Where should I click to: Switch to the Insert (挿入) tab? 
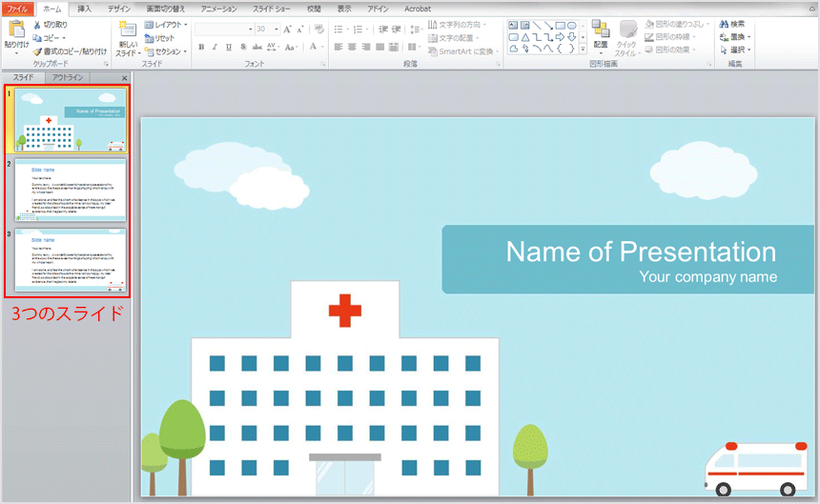(x=84, y=9)
